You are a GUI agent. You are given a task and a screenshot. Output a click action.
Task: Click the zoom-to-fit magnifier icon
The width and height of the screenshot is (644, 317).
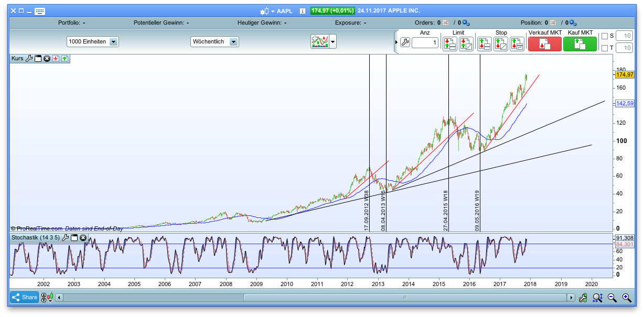coord(598,298)
